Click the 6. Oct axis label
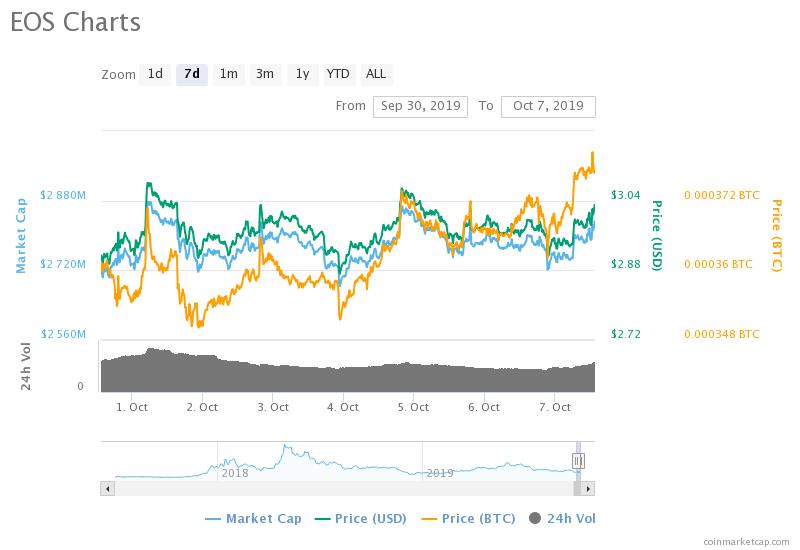Screen dimensions: 800x550 pyautogui.click(x=484, y=407)
